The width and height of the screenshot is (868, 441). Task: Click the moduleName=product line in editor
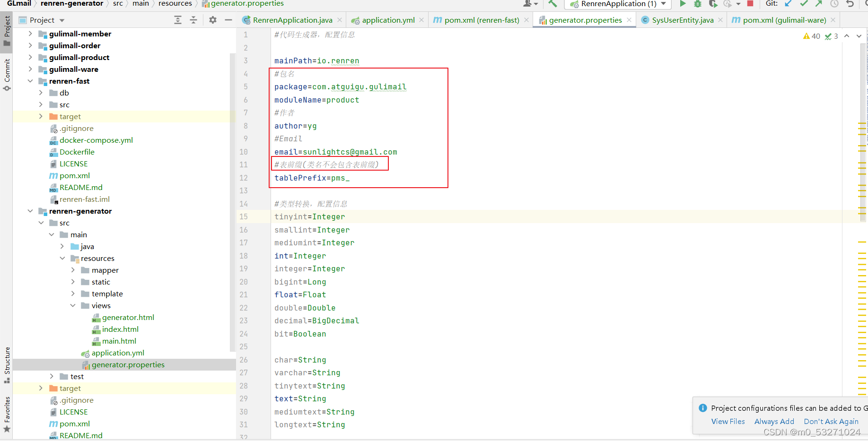pyautogui.click(x=317, y=100)
